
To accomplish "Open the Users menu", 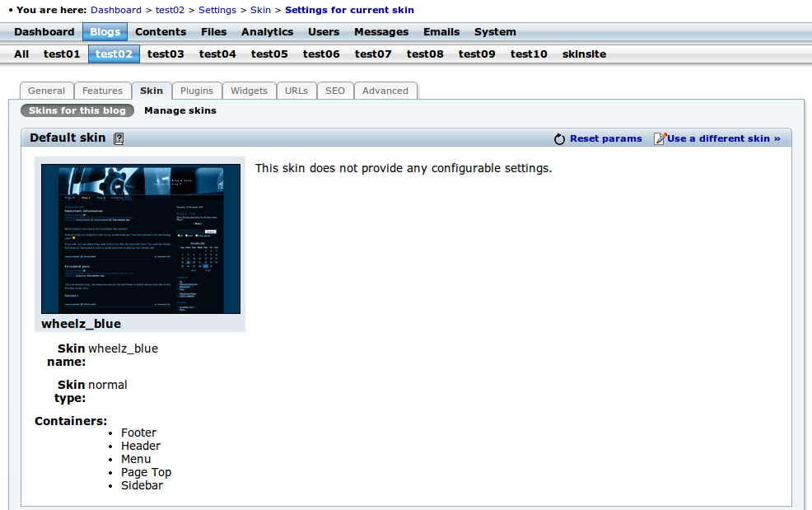I will pos(324,31).
